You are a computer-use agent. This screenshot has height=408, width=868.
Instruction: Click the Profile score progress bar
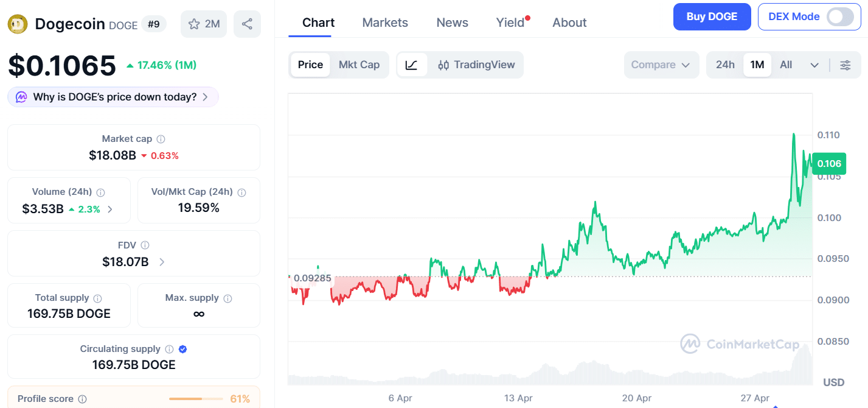pyautogui.click(x=195, y=399)
